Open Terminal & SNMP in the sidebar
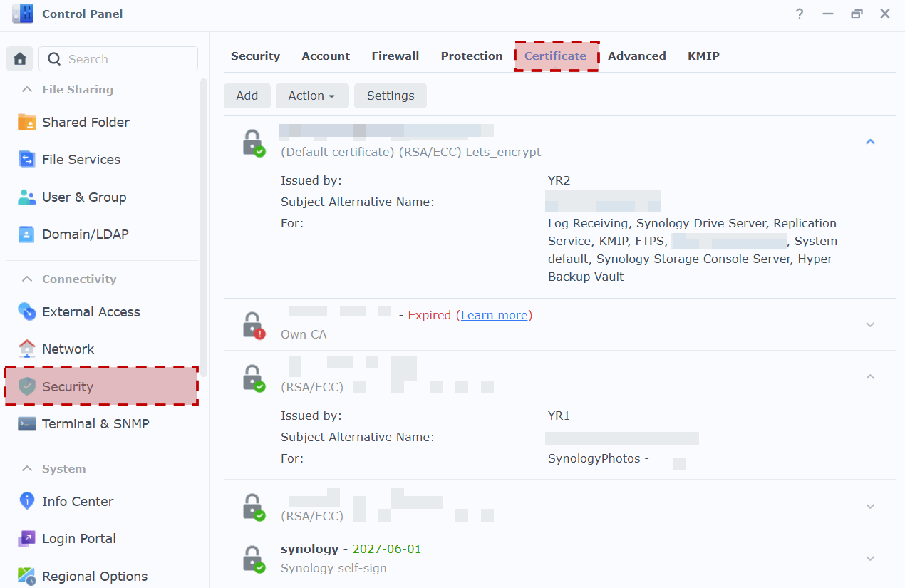 coord(101,423)
